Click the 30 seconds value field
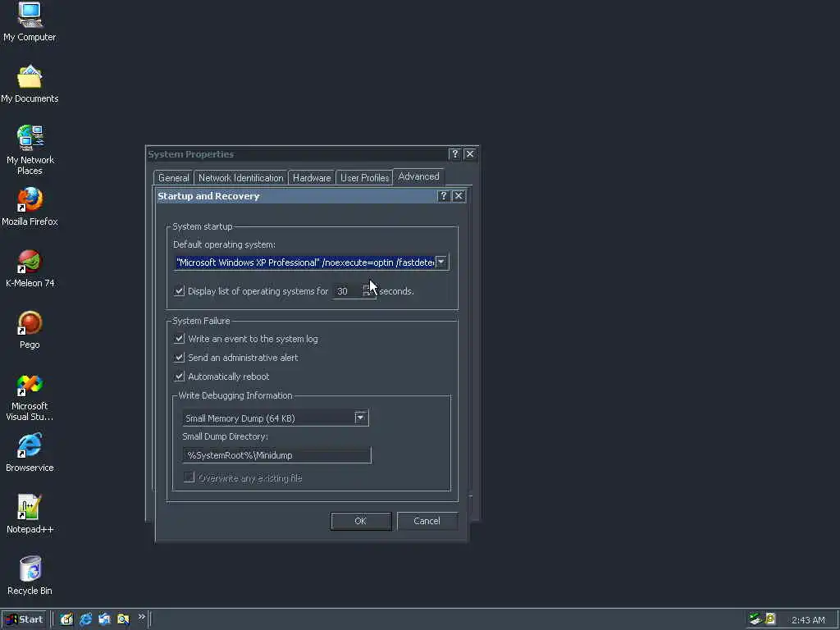The image size is (840, 630). pyautogui.click(x=347, y=291)
